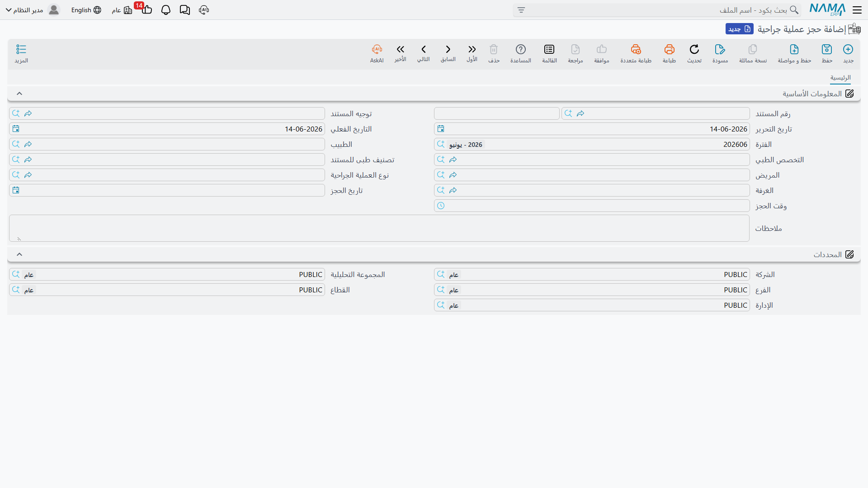This screenshot has width=868, height=488.
Task: Open the مدير النظام user menu
Action: click(33, 10)
